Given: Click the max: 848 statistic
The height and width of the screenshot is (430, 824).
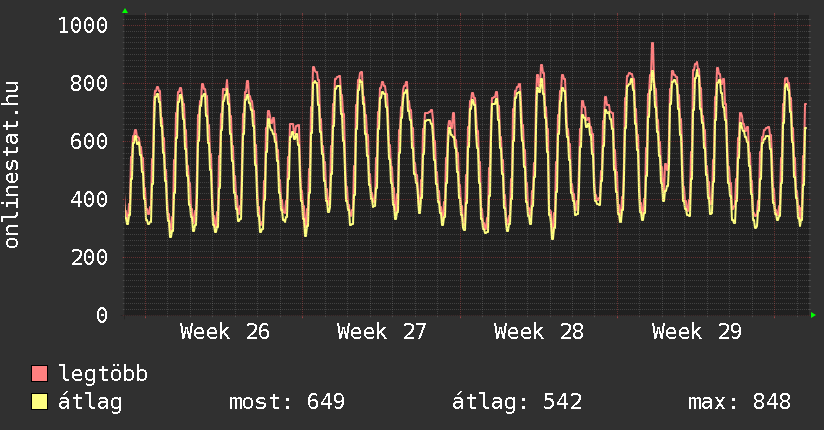Looking at the screenshot, I should (x=739, y=402).
